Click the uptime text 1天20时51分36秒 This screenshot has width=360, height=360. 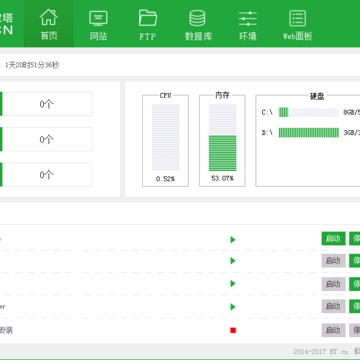[32, 65]
